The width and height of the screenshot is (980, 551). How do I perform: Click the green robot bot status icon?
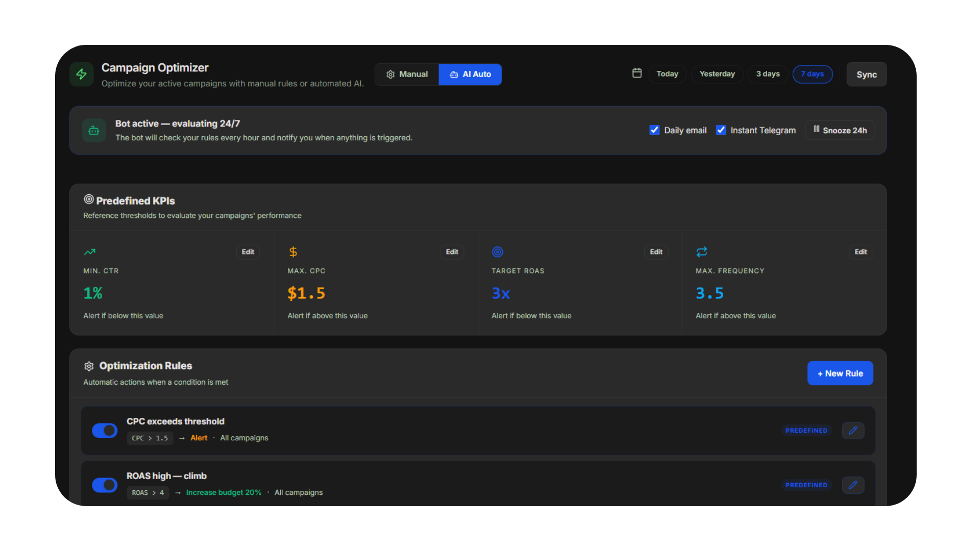pyautogui.click(x=94, y=131)
